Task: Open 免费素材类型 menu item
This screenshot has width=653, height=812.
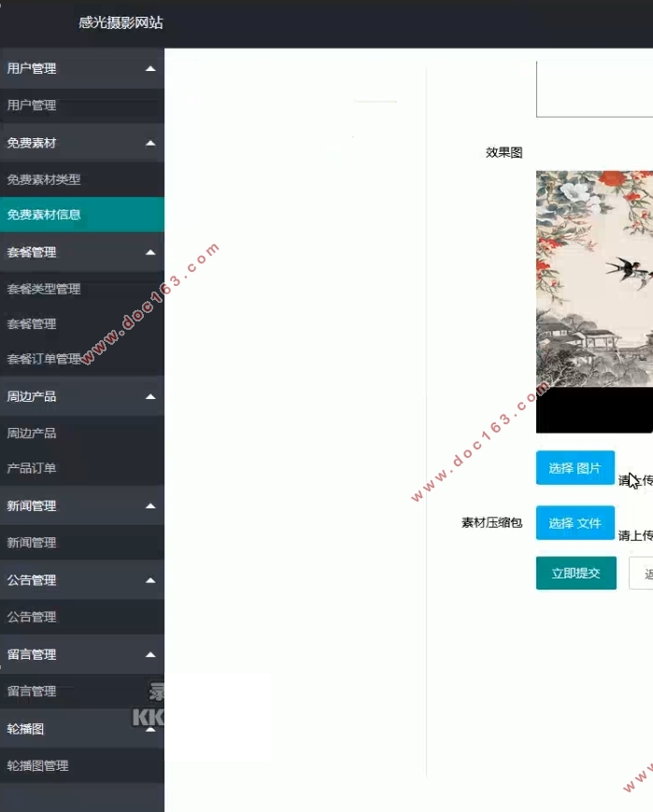Action: pos(82,179)
